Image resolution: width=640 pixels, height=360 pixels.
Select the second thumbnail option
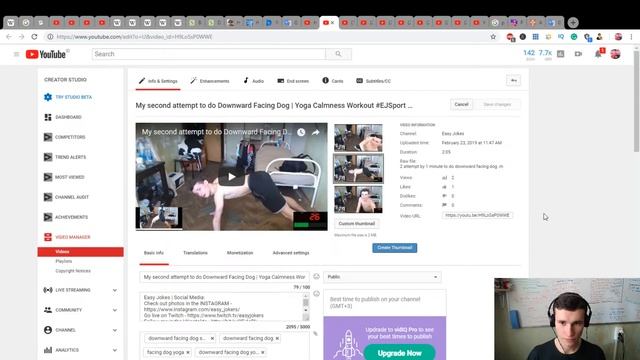click(358, 168)
